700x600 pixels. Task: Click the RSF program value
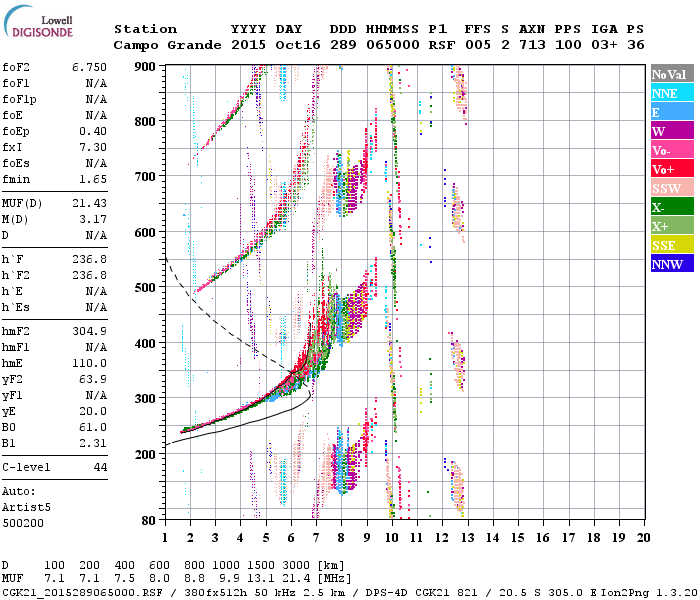tap(442, 46)
